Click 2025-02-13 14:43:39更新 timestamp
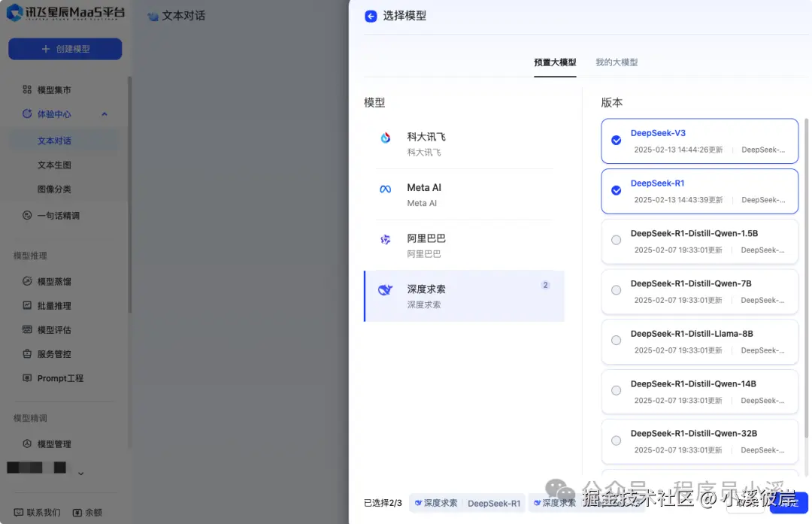Screen dimensions: 812x524 pyautogui.click(x=678, y=200)
